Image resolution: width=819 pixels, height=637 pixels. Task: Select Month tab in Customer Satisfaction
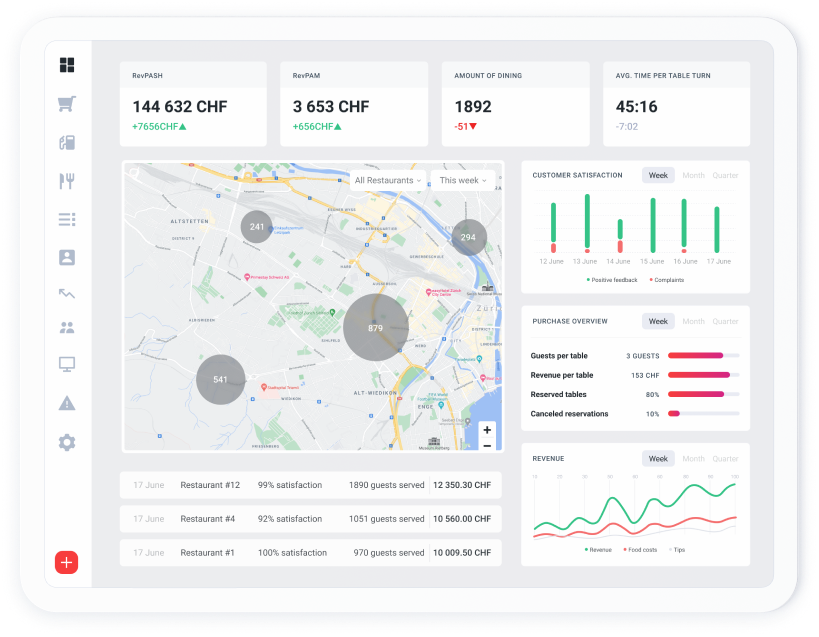[693, 175]
